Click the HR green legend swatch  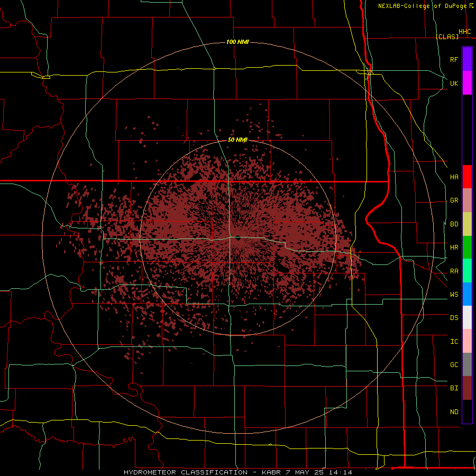(x=467, y=248)
